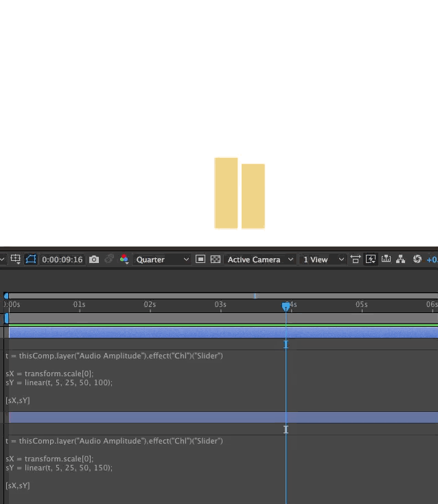This screenshot has height=504, width=438.
Task: Click the 02s mark on time ruler
Action: (x=150, y=304)
